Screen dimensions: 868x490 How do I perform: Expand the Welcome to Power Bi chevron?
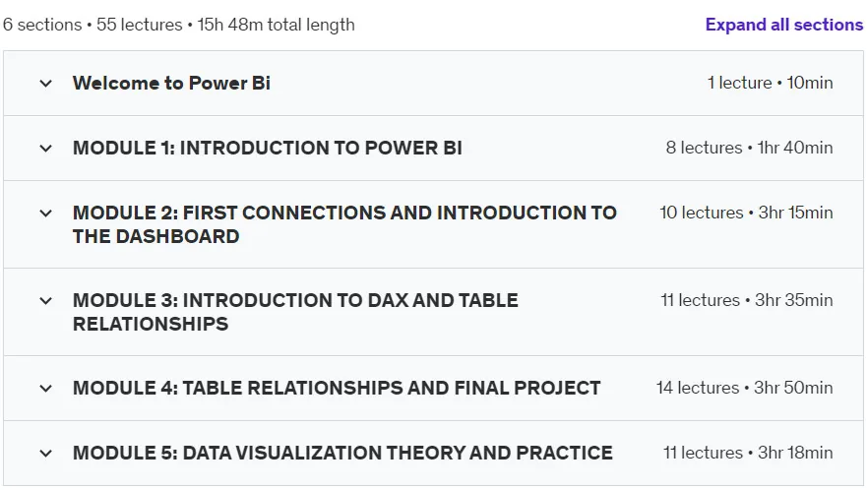click(46, 84)
